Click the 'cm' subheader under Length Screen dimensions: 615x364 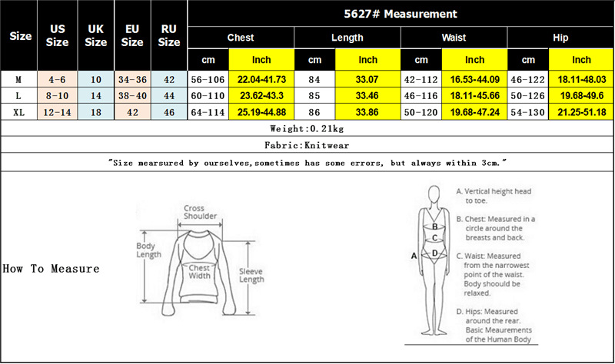tap(314, 60)
